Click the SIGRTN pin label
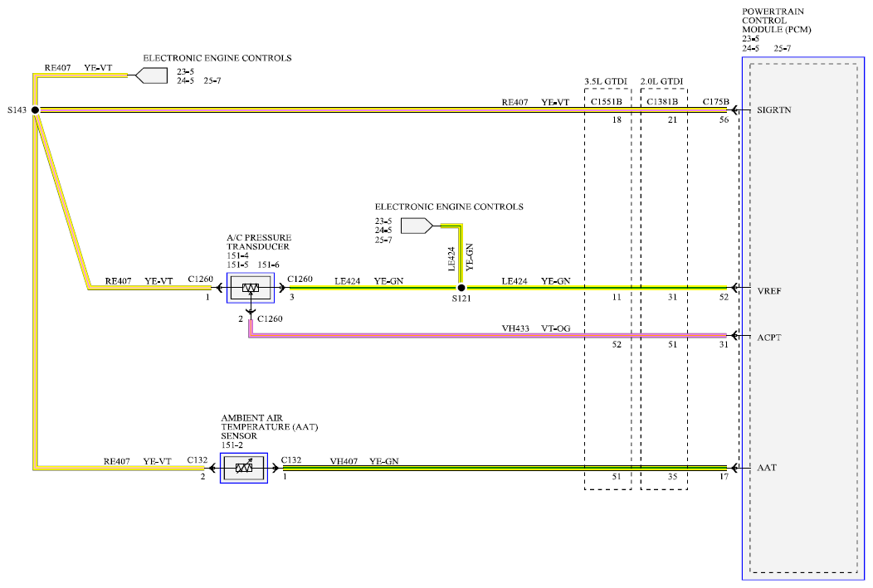The width and height of the screenshot is (873, 588). pos(774,110)
